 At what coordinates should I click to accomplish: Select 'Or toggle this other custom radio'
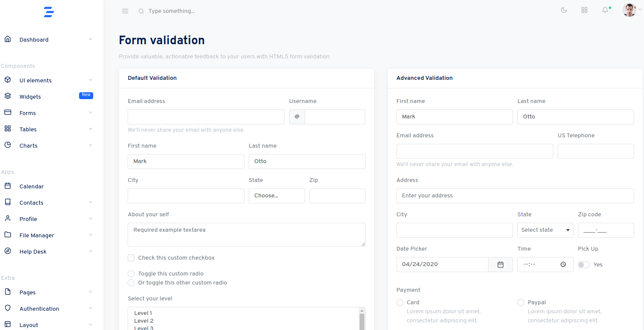tap(131, 283)
